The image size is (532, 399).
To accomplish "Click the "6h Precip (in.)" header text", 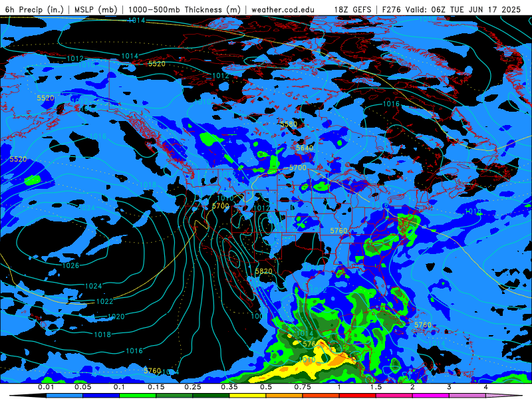I will coord(35,9).
